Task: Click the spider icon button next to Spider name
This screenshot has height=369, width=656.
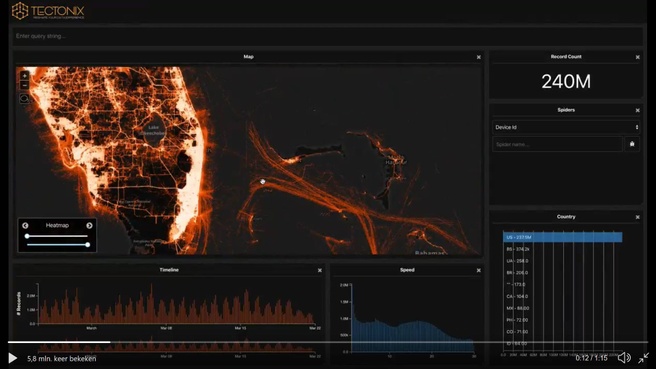Action: [632, 144]
